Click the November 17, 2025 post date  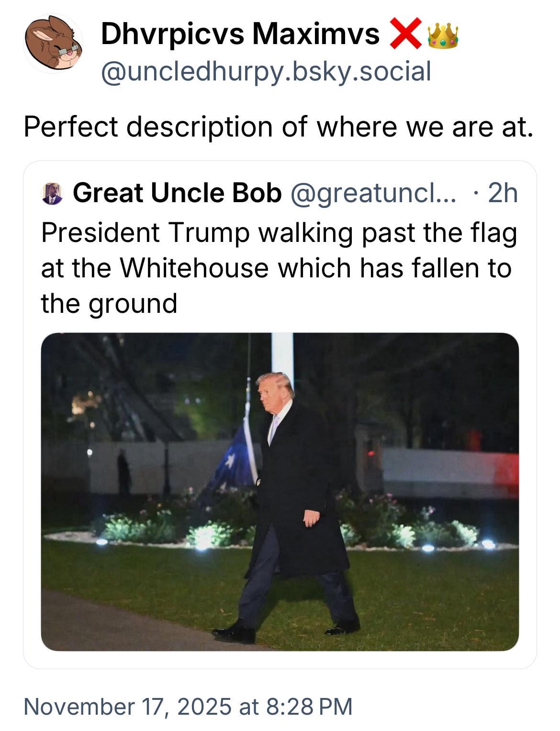coord(127,707)
